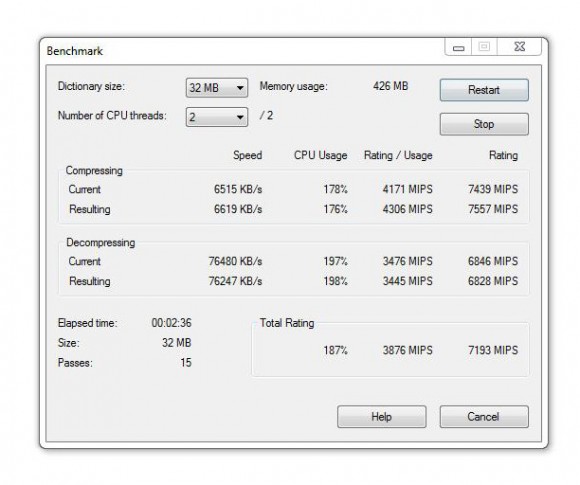Click the Total Rating 7193 MIPS value
Screen dimensions: 580x485
(x=493, y=350)
